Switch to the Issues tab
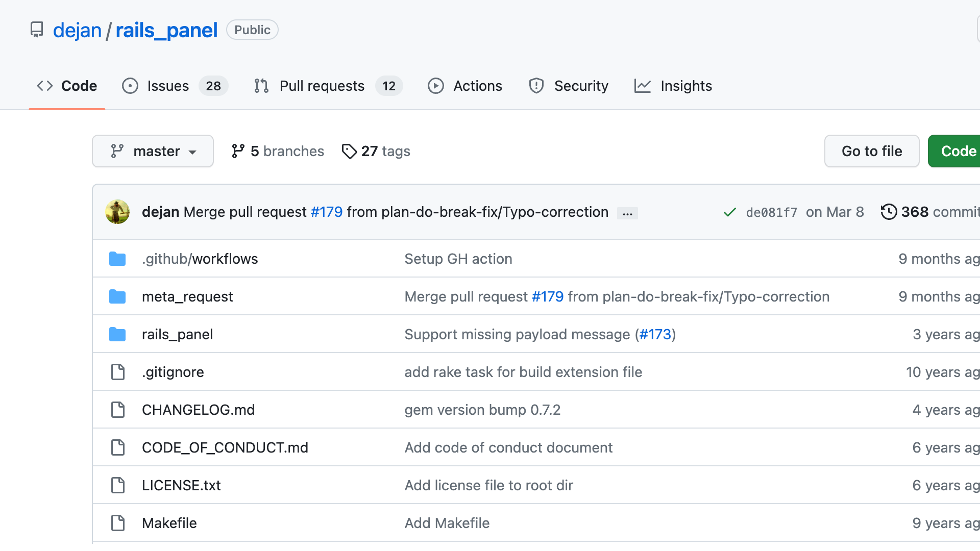The width and height of the screenshot is (980, 551). (168, 86)
